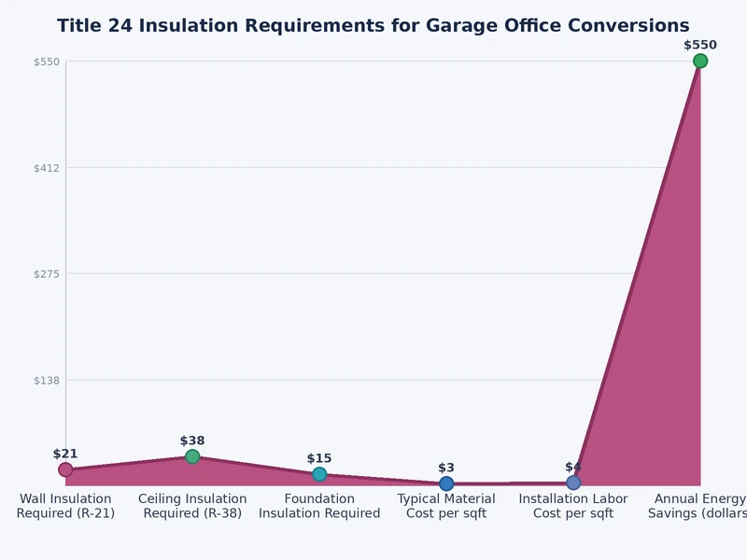747x560 pixels.
Task: Click the "Annual Energy Savings" axis label
Action: pyautogui.click(x=697, y=506)
